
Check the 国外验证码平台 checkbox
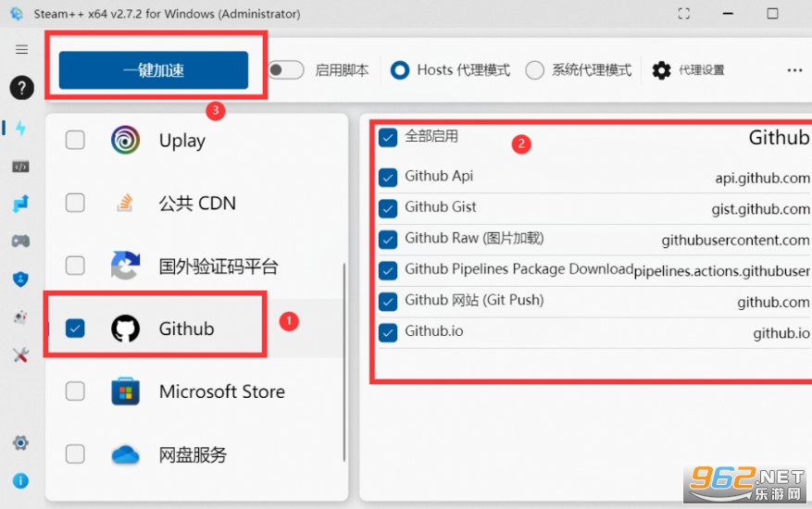click(x=75, y=265)
